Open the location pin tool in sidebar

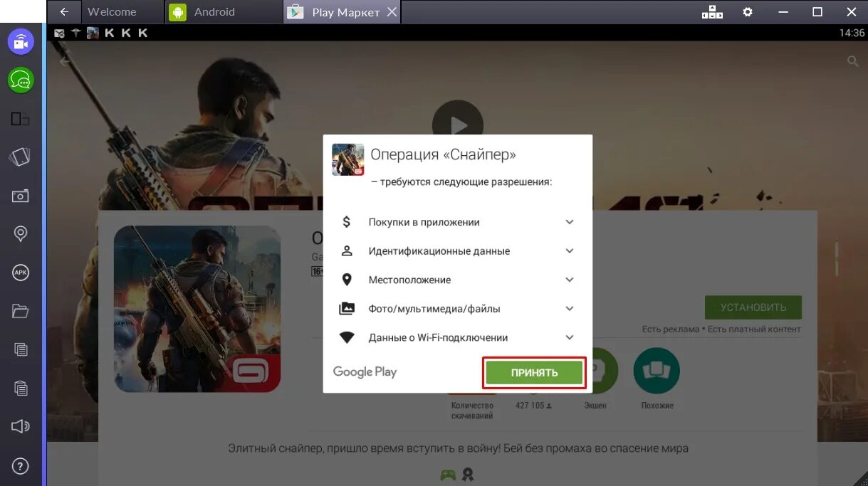click(x=21, y=233)
